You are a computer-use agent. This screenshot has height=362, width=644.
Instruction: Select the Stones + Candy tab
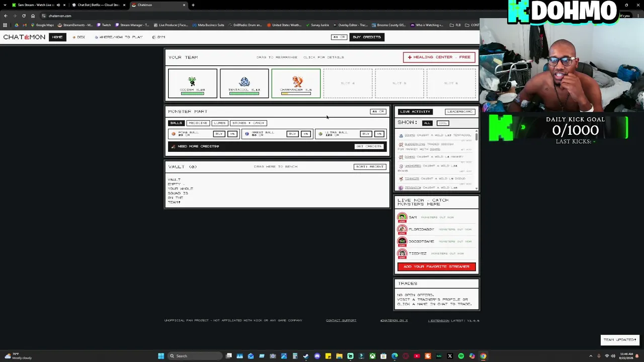(x=248, y=123)
